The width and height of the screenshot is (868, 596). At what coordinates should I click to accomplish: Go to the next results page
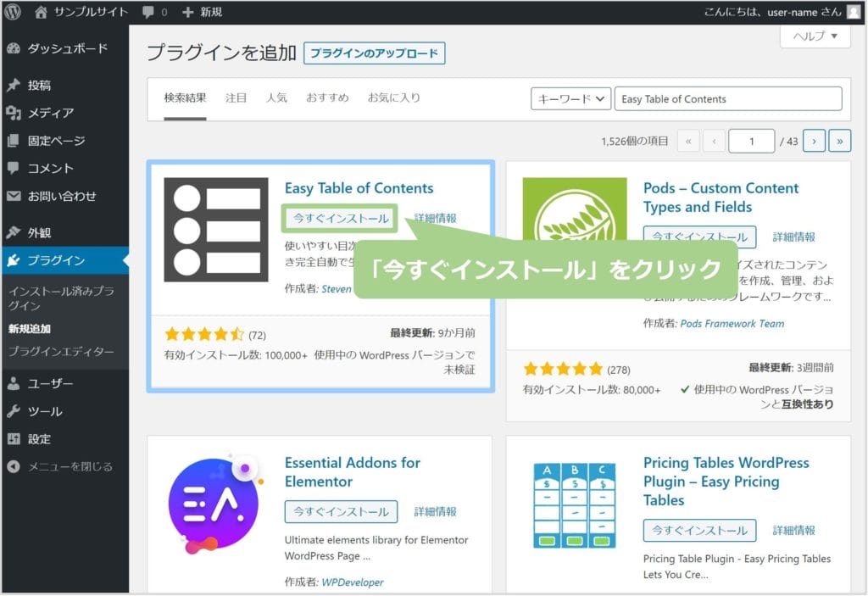pyautogui.click(x=814, y=142)
